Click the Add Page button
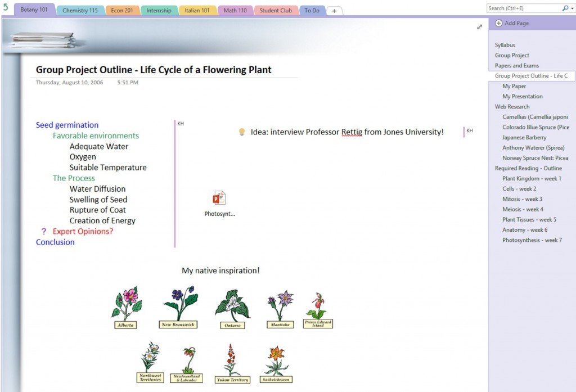Image resolution: width=576 pixels, height=392 pixels. point(512,23)
